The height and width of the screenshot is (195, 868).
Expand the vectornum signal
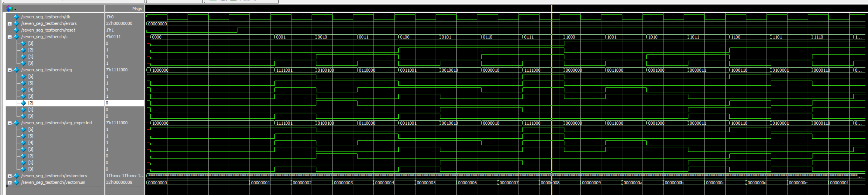pos(10,183)
